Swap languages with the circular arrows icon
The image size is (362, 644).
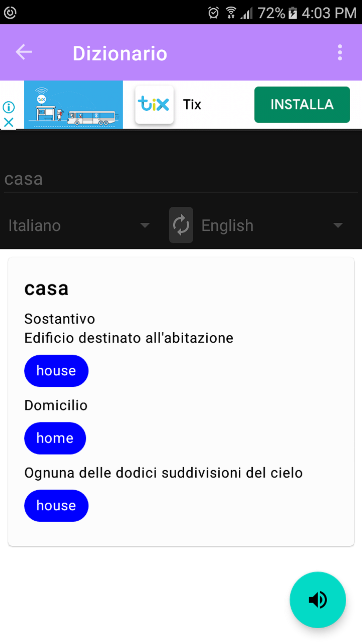coord(181,225)
